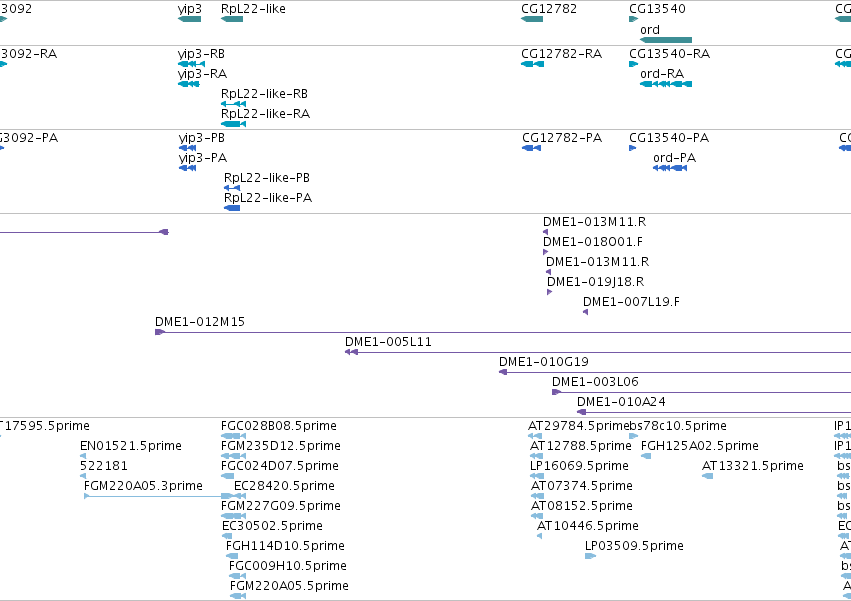The image size is (851, 601).
Task: Click the RpL22-like-RB transcript label
Action: click(x=264, y=94)
